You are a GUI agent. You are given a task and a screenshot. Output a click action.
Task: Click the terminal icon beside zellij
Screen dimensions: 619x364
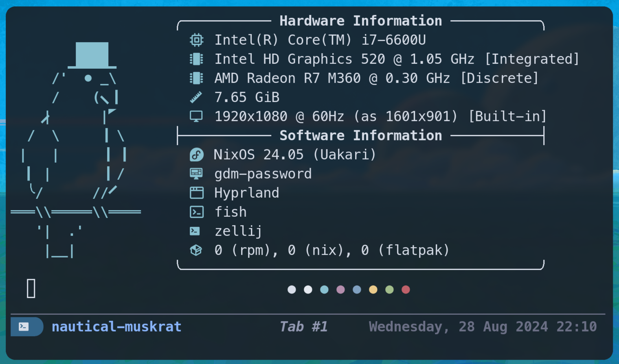[x=195, y=231]
